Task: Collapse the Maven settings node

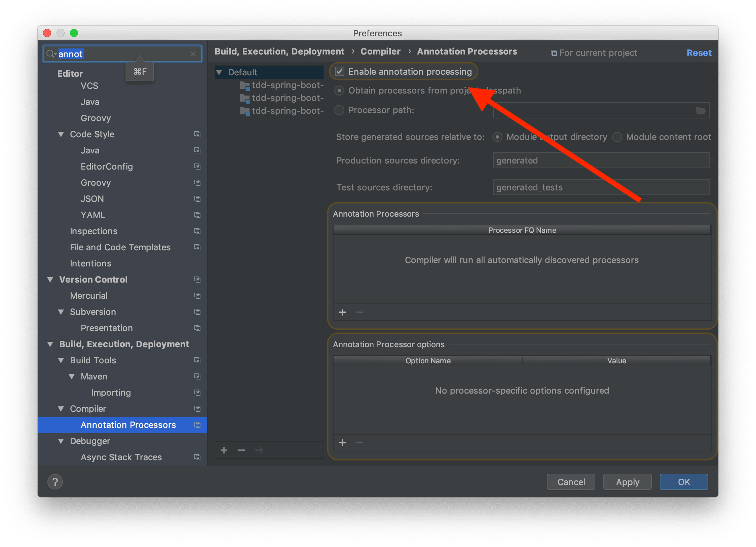Action: click(72, 376)
